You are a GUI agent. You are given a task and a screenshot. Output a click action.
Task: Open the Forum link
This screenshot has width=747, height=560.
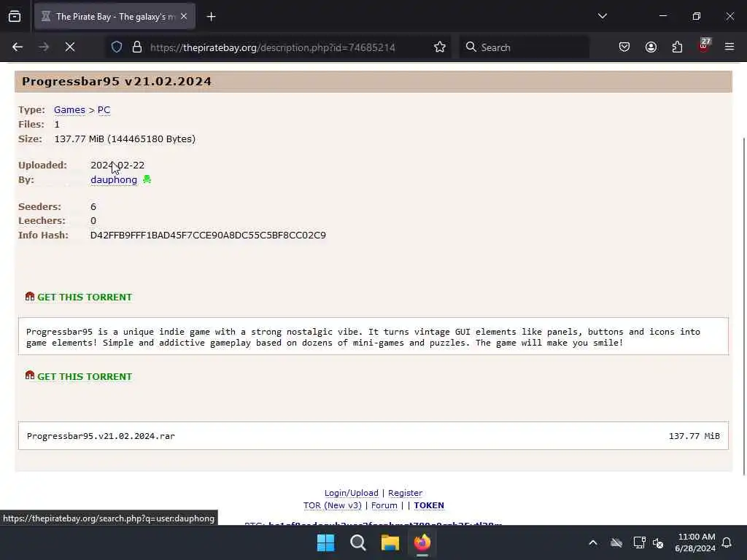click(x=384, y=505)
